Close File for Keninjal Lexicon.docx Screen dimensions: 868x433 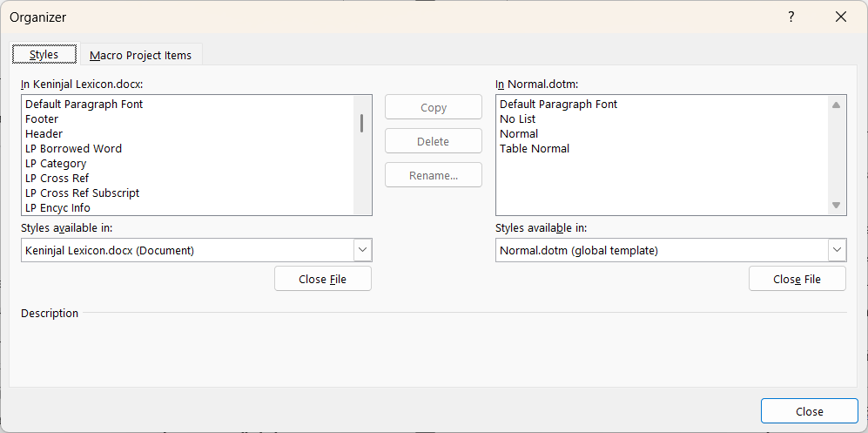pos(323,279)
